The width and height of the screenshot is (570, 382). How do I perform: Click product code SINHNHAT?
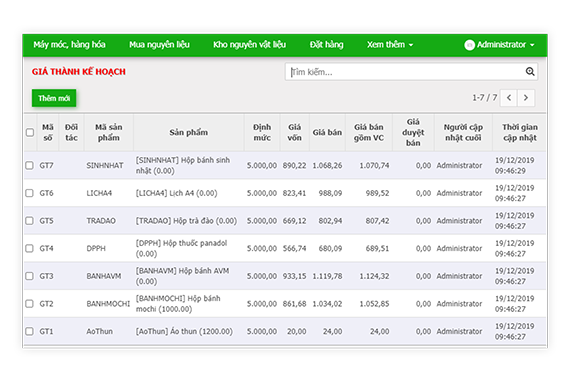105,165
